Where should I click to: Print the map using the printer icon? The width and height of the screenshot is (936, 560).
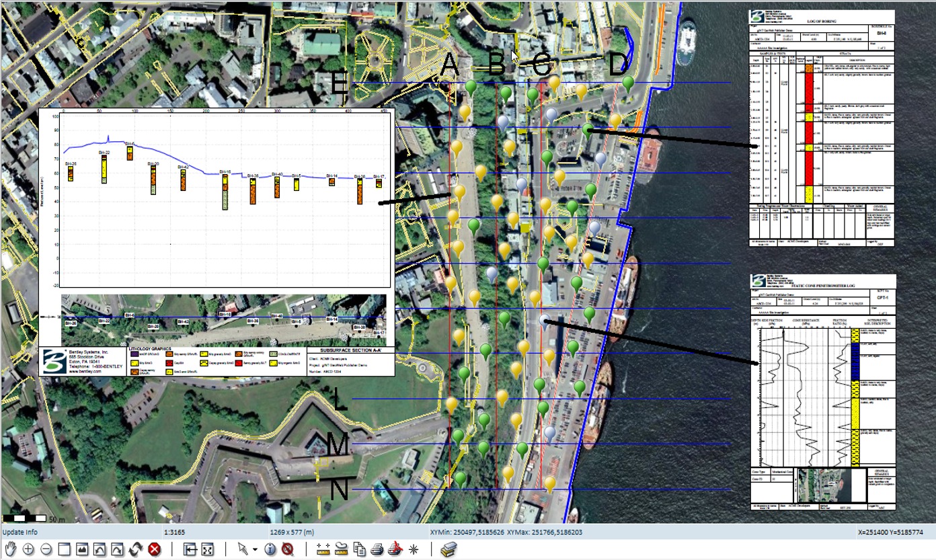point(377,549)
